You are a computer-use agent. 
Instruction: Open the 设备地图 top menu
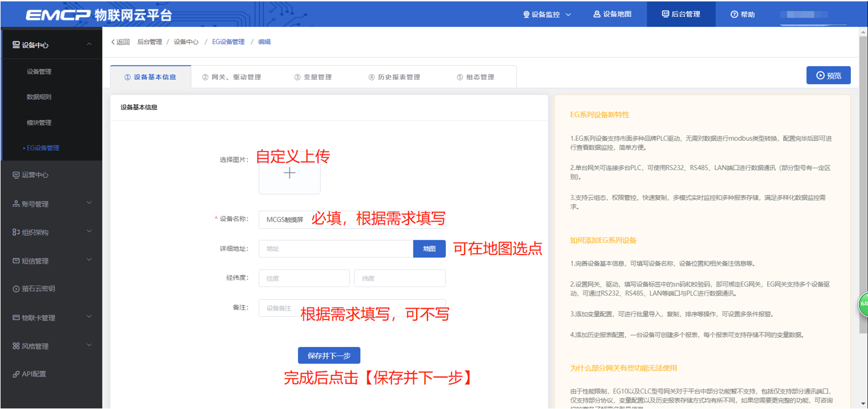[612, 14]
